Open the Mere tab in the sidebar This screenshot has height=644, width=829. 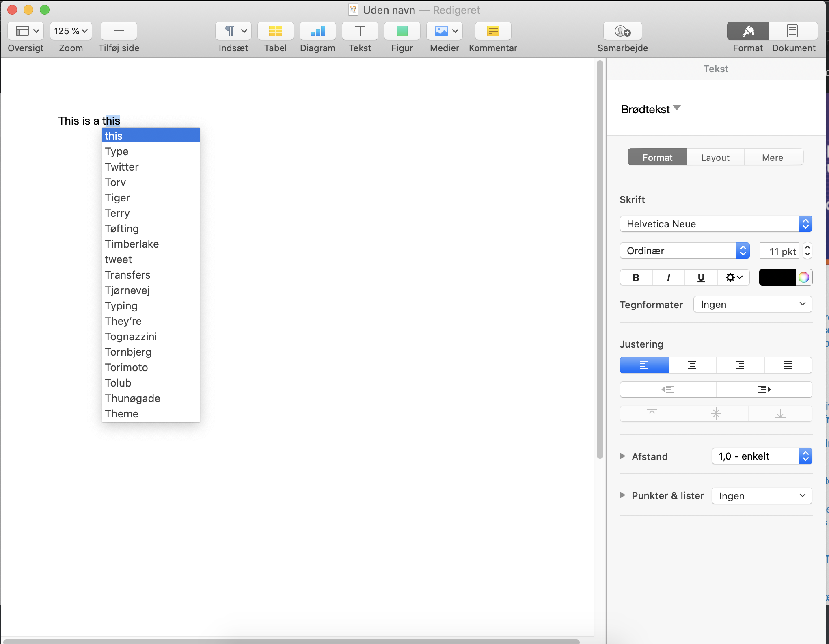click(773, 157)
